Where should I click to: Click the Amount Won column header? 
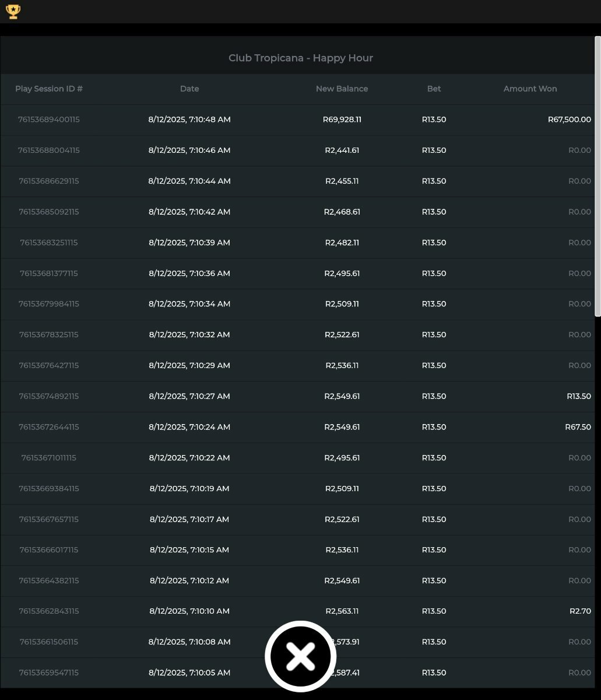pyautogui.click(x=530, y=89)
